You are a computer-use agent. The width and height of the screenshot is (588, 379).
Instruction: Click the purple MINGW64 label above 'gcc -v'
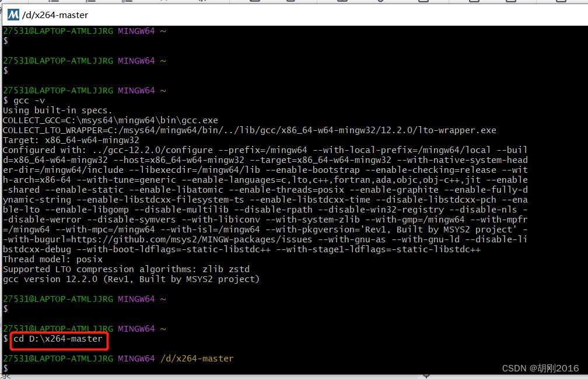point(136,91)
